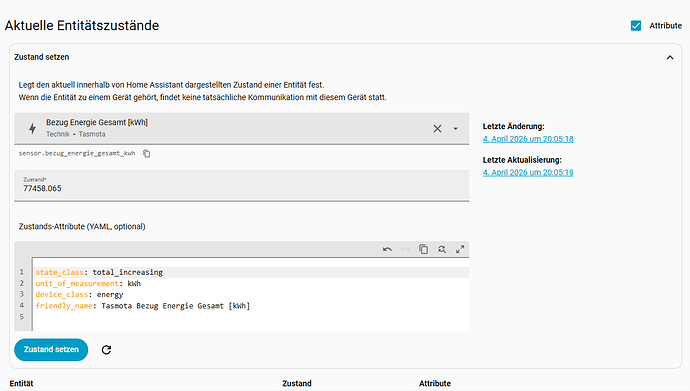
Task: Click the friendly_name YAML line
Action: pyautogui.click(x=252, y=306)
